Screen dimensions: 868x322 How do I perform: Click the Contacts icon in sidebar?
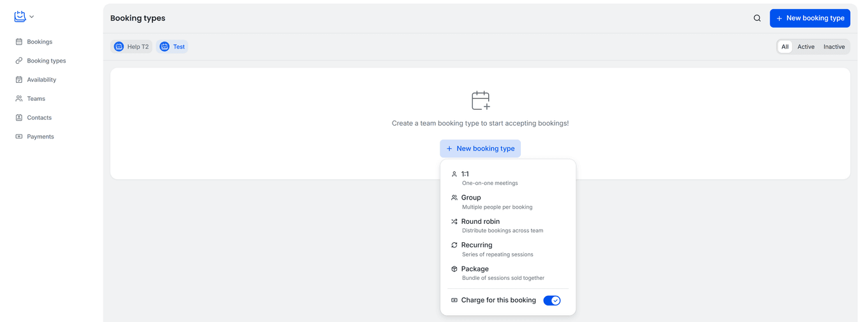pyautogui.click(x=19, y=117)
